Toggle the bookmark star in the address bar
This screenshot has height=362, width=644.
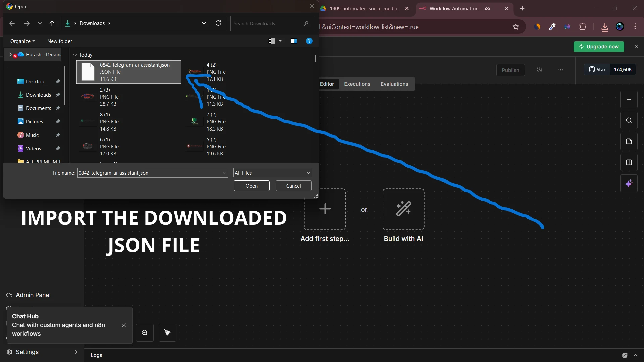tap(516, 27)
